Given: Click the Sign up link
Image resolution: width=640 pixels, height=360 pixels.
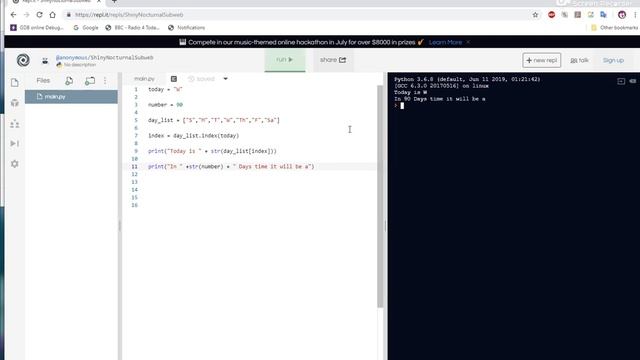Looking at the screenshot, I should [613, 60].
